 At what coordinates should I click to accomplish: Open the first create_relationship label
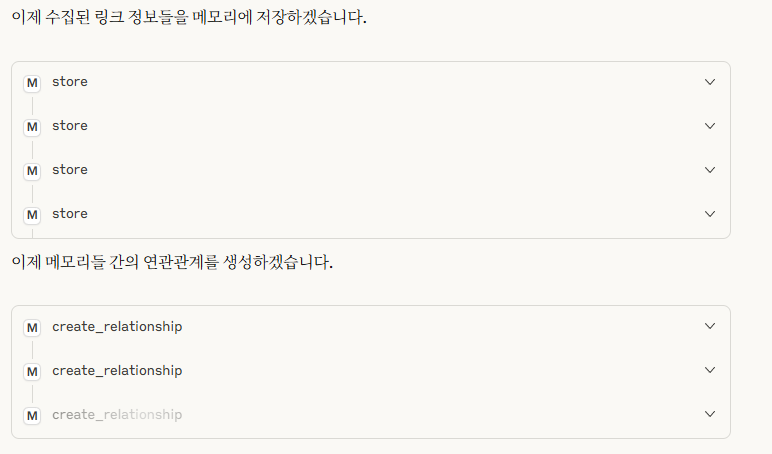[117, 327]
